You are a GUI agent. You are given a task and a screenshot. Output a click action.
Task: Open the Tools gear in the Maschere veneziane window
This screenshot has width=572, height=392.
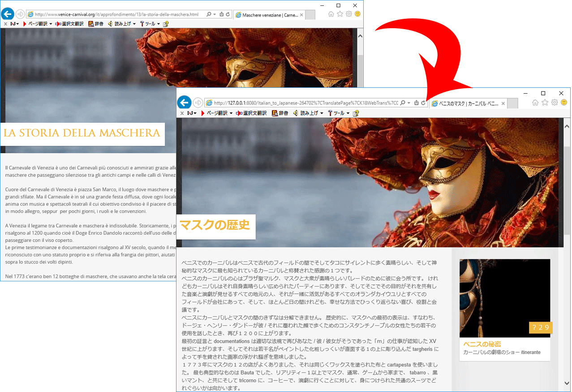click(x=349, y=14)
